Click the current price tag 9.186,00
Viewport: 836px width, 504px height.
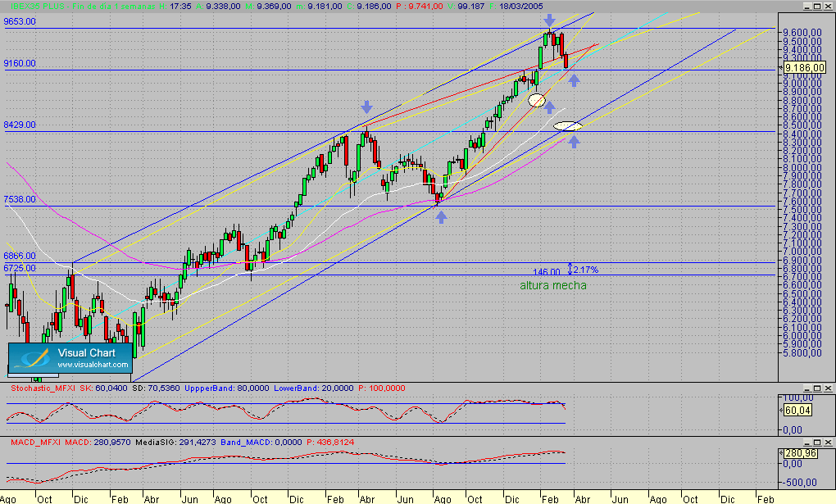coord(805,68)
